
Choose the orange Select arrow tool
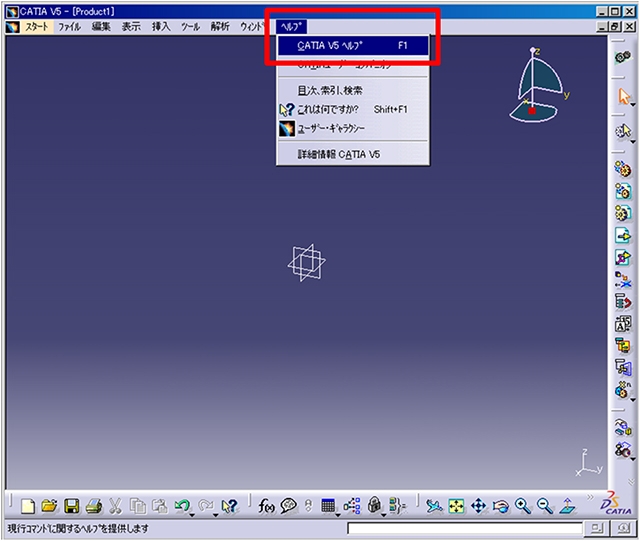click(624, 97)
